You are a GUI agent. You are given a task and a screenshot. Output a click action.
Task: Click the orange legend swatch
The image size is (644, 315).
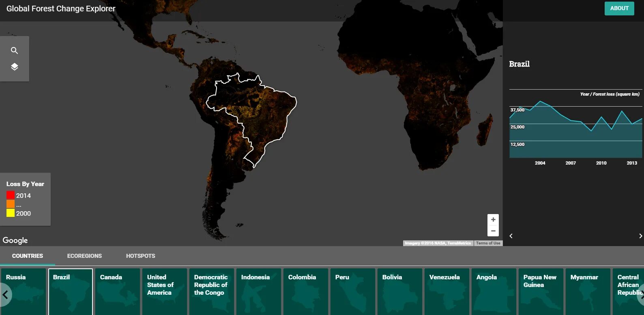point(11,204)
